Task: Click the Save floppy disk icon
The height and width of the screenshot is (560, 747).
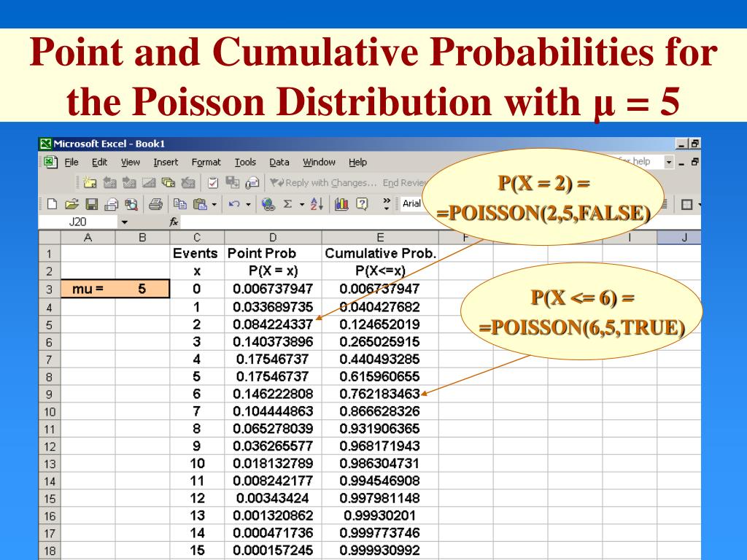Action: click(91, 204)
